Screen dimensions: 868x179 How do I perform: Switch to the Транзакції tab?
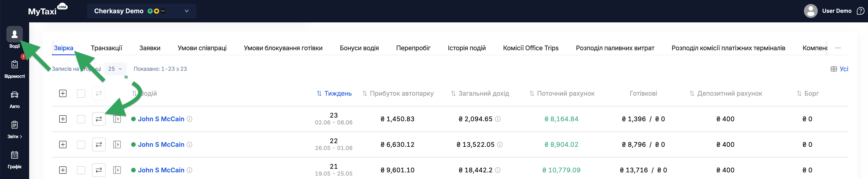[x=107, y=48]
